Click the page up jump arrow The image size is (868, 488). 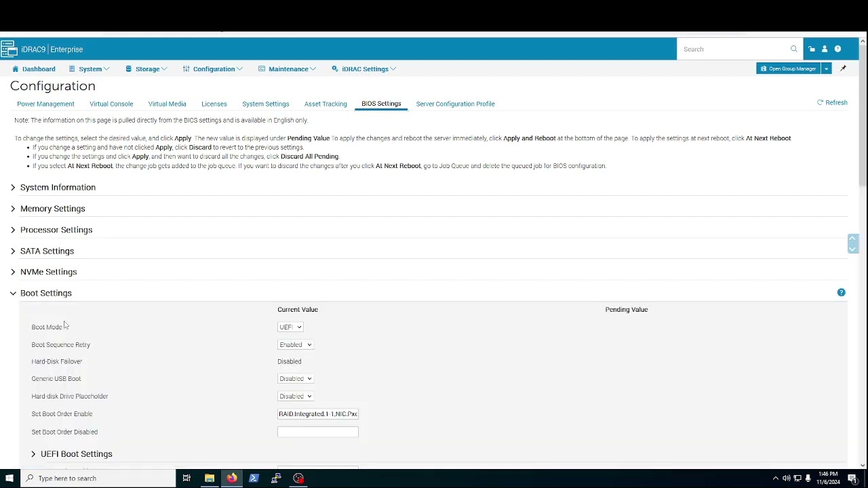pos(852,239)
